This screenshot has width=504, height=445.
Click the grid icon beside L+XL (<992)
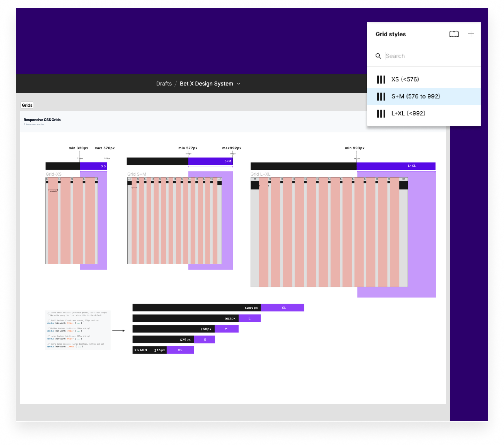pyautogui.click(x=381, y=114)
